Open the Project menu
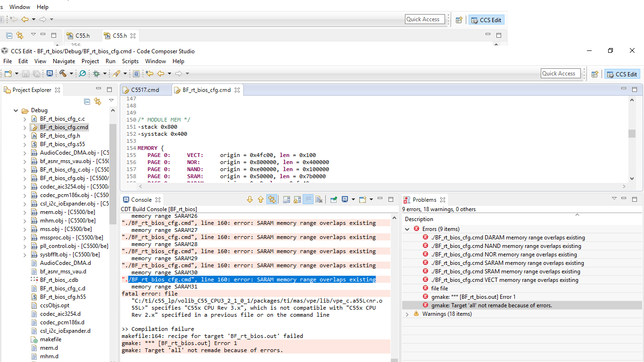This screenshot has height=362, width=644. click(x=90, y=61)
